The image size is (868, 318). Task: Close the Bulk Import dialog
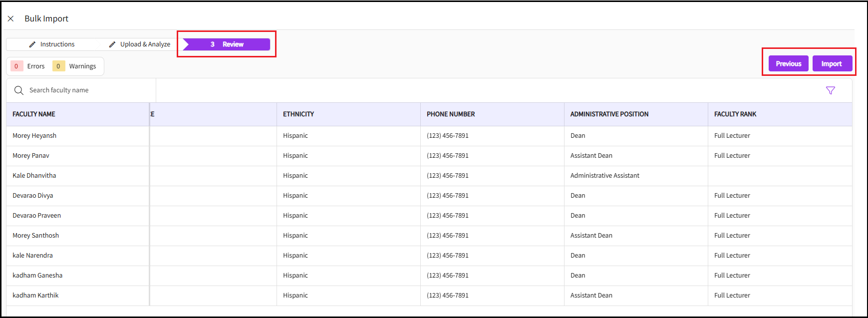pyautogui.click(x=10, y=18)
